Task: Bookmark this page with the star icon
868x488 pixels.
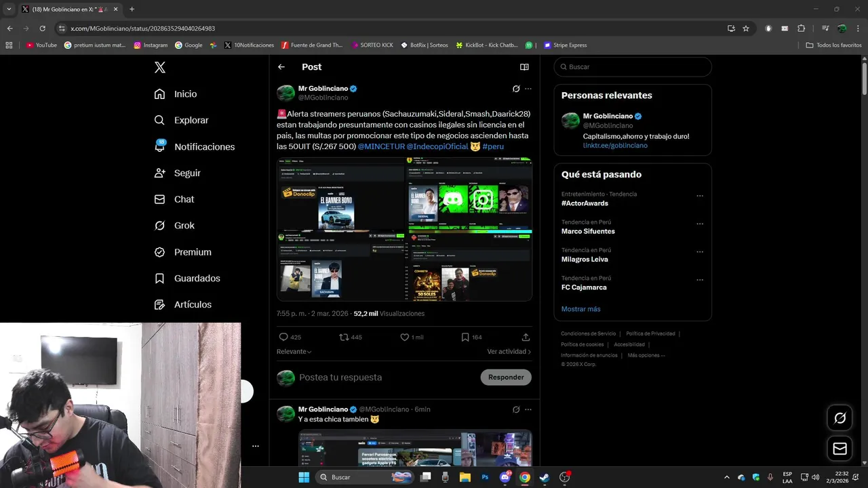Action: coord(746,28)
